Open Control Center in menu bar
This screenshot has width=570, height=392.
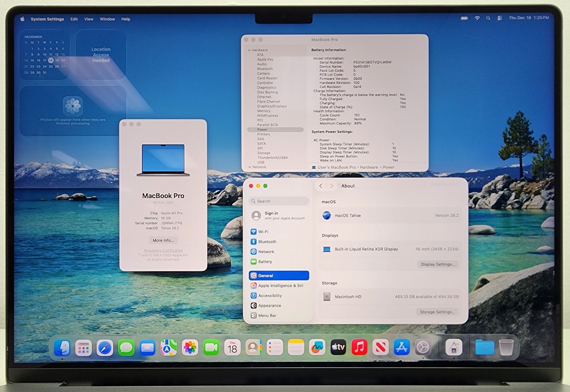tap(500, 18)
